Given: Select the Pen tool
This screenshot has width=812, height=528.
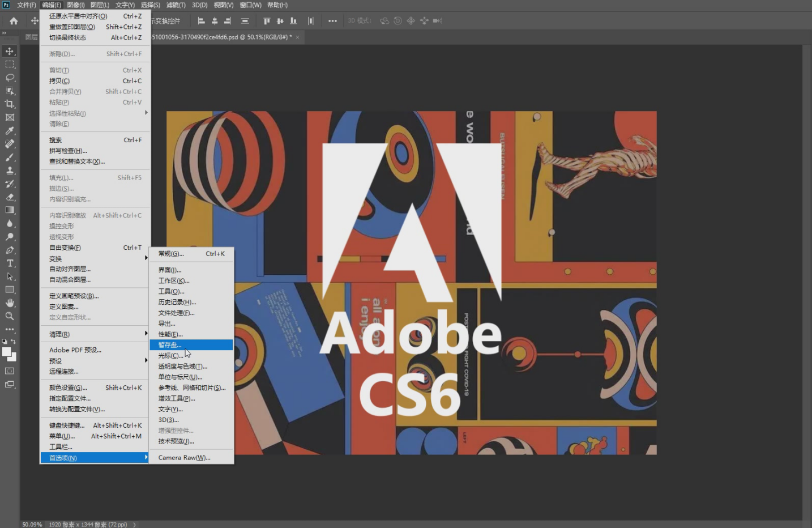Looking at the screenshot, I should pyautogui.click(x=10, y=250).
